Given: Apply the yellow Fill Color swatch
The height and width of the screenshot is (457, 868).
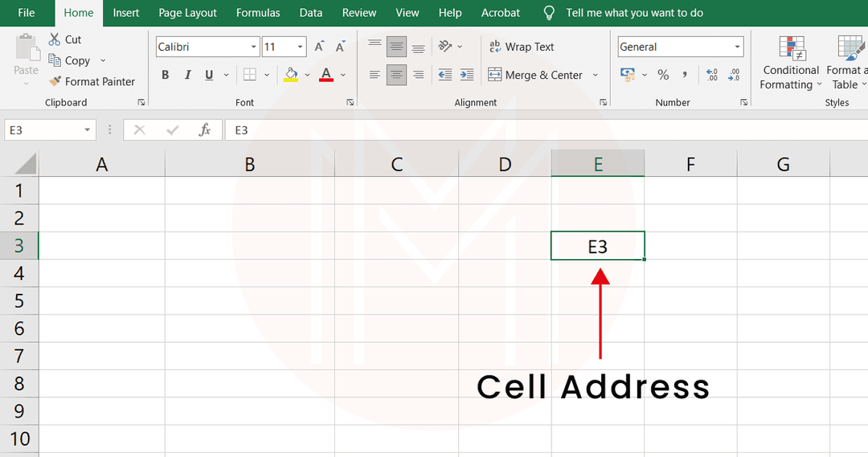Looking at the screenshot, I should pos(291,75).
